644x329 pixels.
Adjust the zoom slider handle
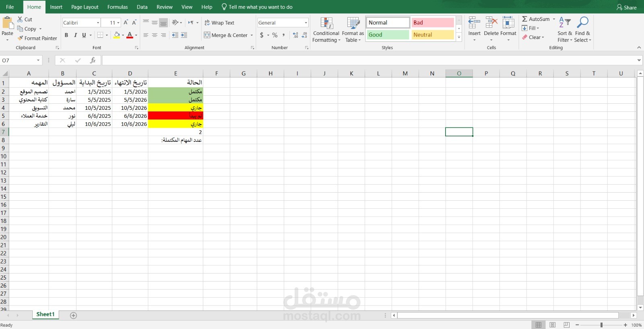[601, 325]
